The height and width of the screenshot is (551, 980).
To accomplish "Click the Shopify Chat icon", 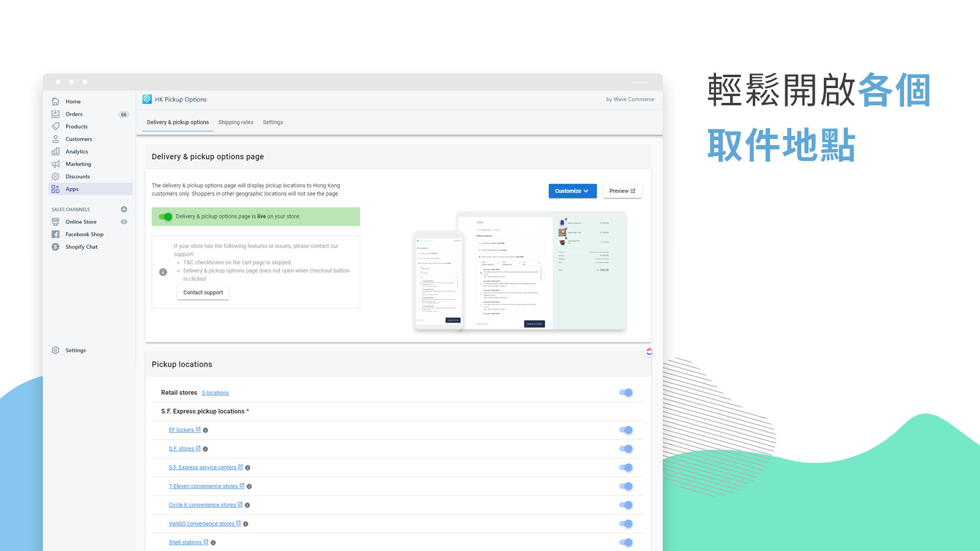I will (x=56, y=247).
